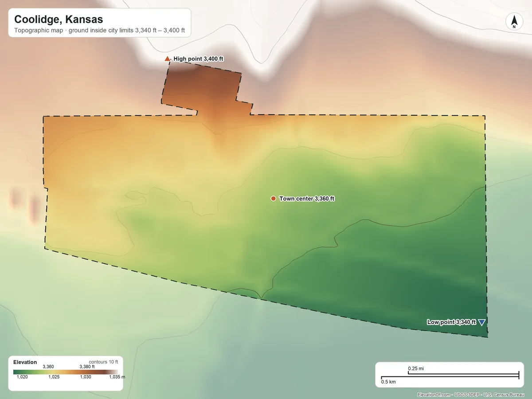The width and height of the screenshot is (532, 399).
Task: Click the "3,360" legend tick label
Action: [x=48, y=367]
